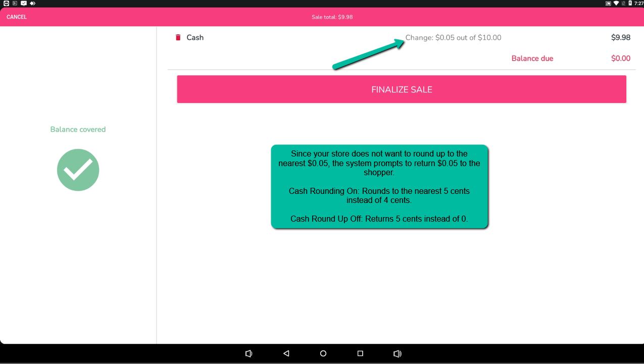Tap the 7:27 clock in status bar
Image resolution: width=644 pixels, height=364 pixels.
pyautogui.click(x=639, y=4)
